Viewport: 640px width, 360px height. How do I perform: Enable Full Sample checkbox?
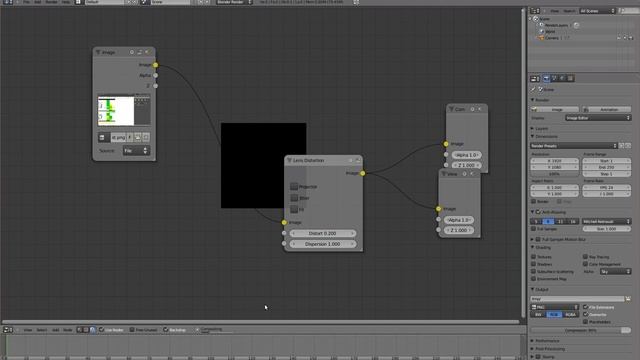(534, 229)
